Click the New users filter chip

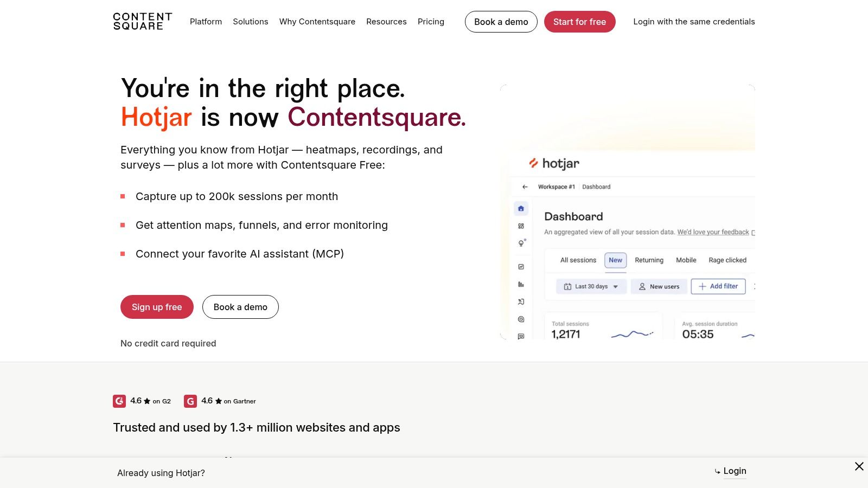tap(659, 286)
